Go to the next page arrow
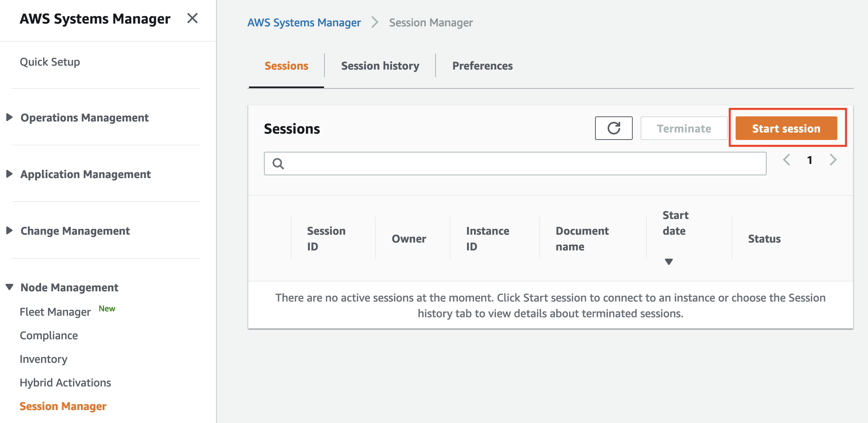 (833, 160)
